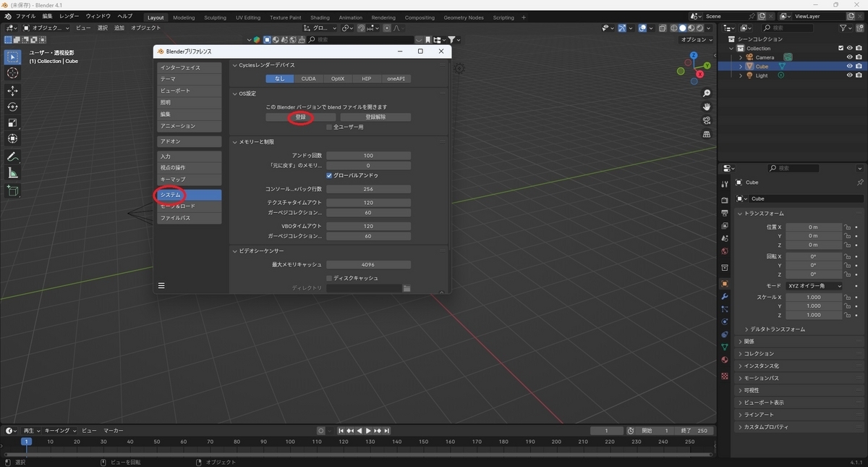Expand the Motion Paths panel

[740, 378]
